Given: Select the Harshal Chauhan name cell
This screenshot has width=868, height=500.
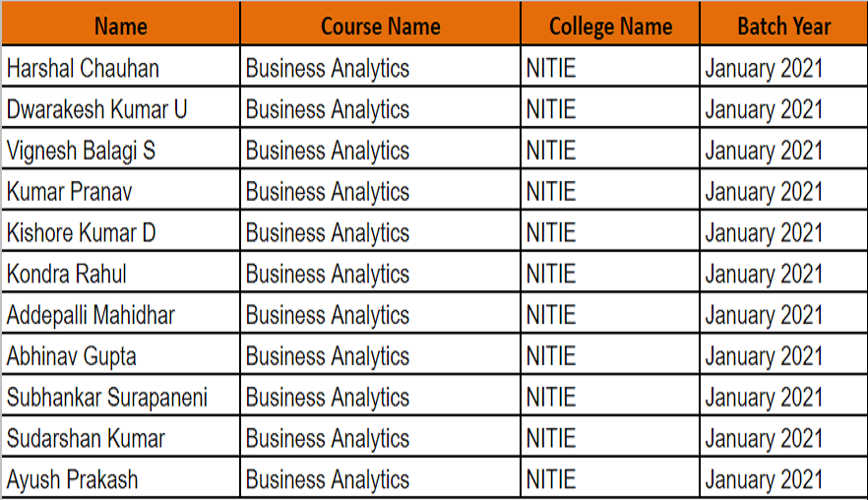Looking at the screenshot, I should 83,68.
